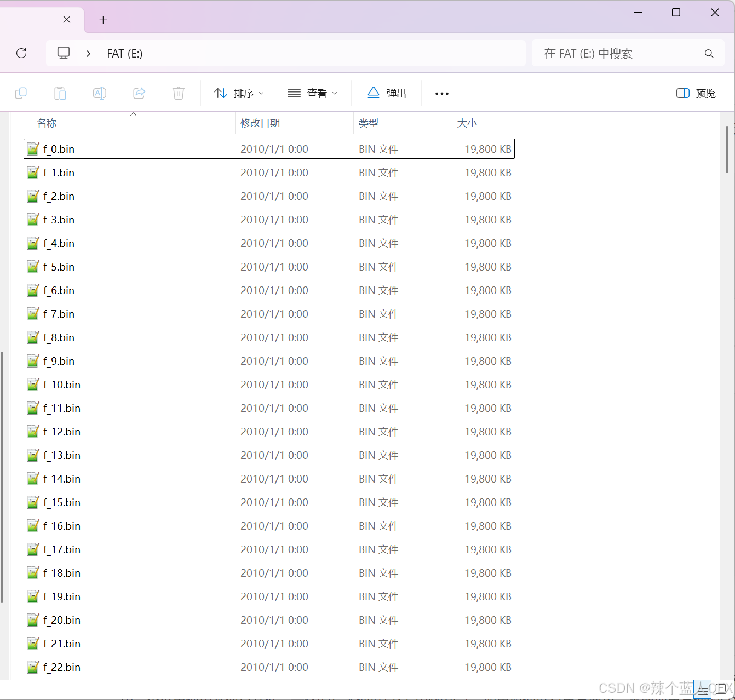The image size is (735, 700).
Task: Click the icon of f_5.bin
Action: (x=33, y=267)
